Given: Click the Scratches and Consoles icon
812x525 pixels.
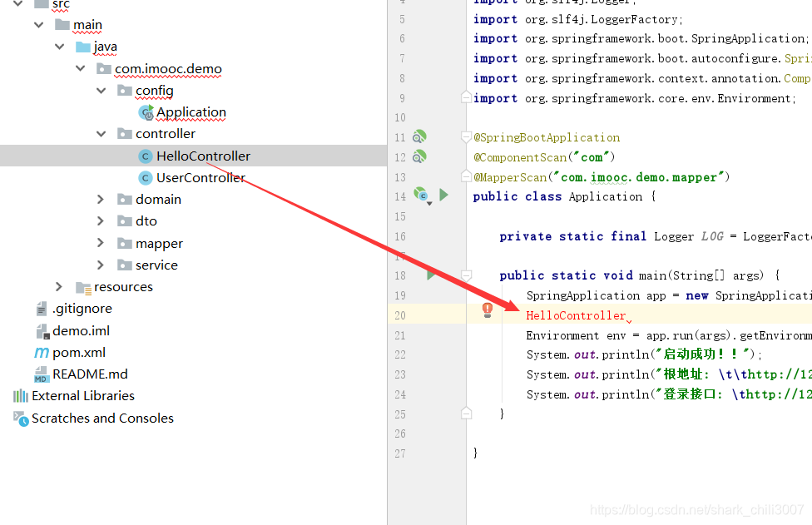Looking at the screenshot, I should 21,419.
